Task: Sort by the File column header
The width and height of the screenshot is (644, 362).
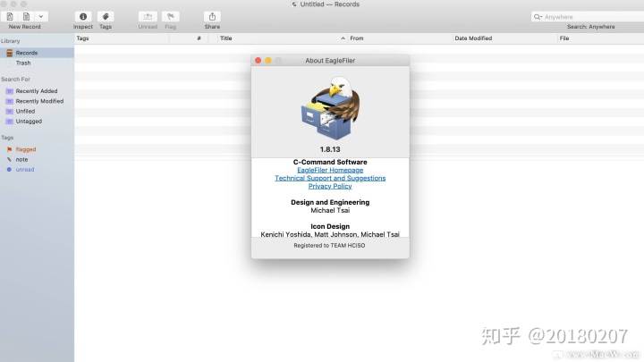Action: (600, 38)
